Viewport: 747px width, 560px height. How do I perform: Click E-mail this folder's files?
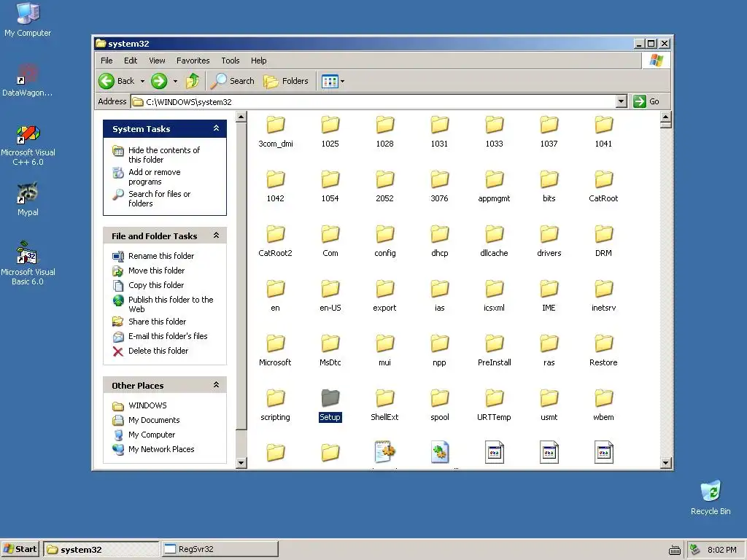(168, 336)
